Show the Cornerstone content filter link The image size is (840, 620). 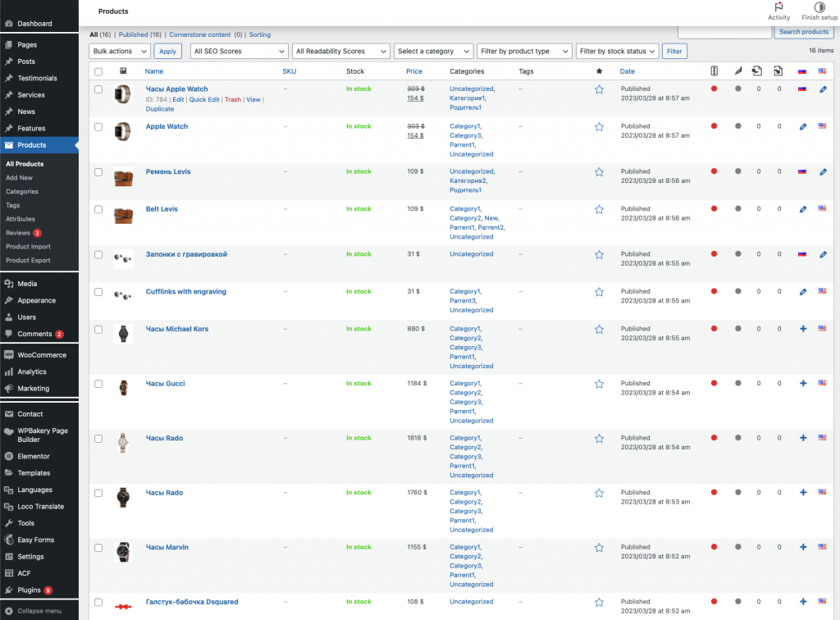click(200, 34)
